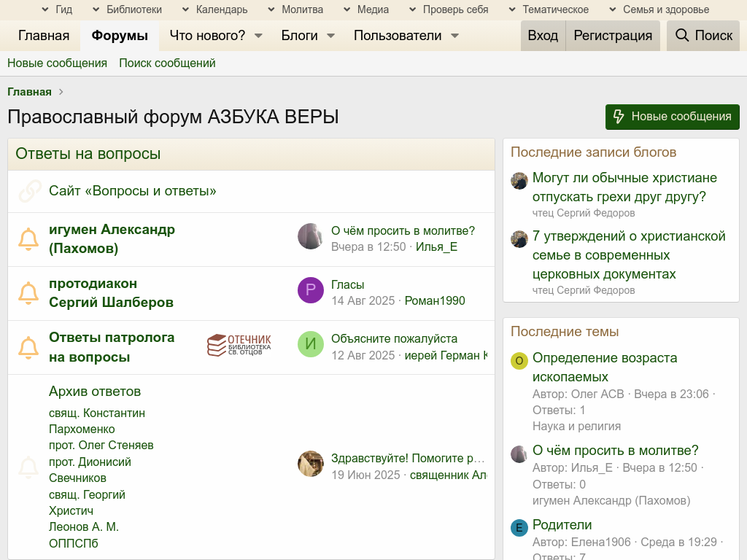Click chain link icon beside Сайт «Вопросы и ответы»
The height and width of the screenshot is (560, 747).
tap(30, 191)
